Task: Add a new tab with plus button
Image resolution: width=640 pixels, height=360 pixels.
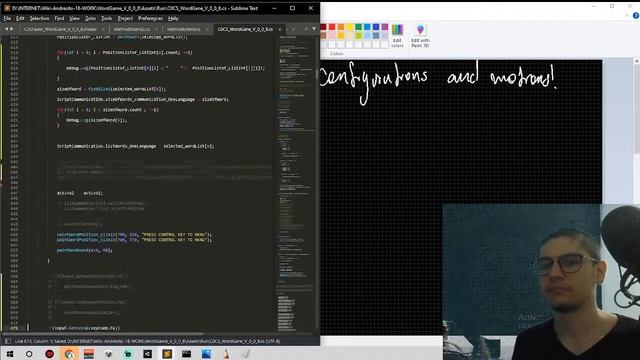Action: [x=306, y=29]
